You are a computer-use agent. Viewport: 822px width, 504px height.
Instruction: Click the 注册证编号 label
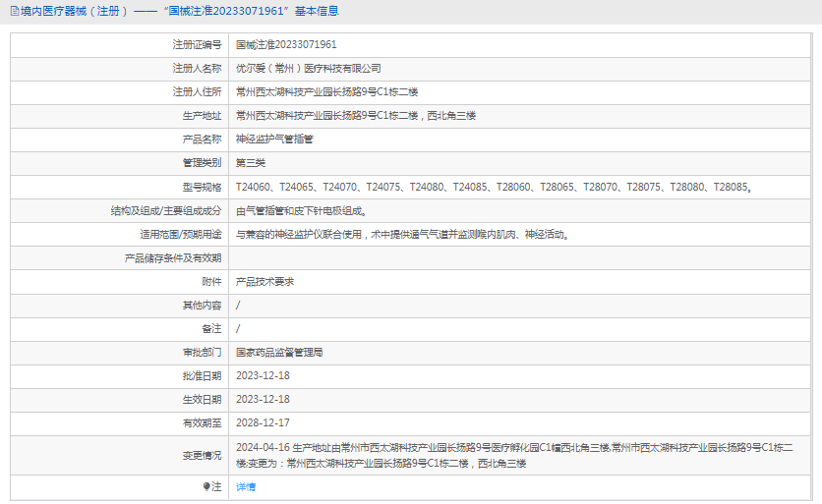[x=197, y=44]
